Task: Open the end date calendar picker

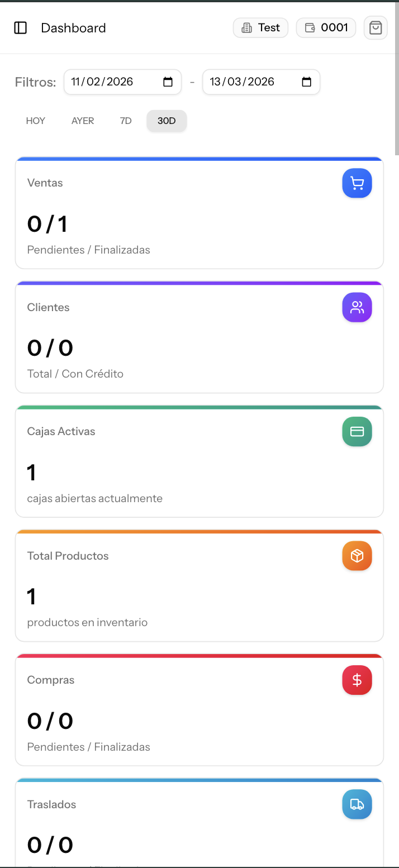Action: click(x=306, y=82)
